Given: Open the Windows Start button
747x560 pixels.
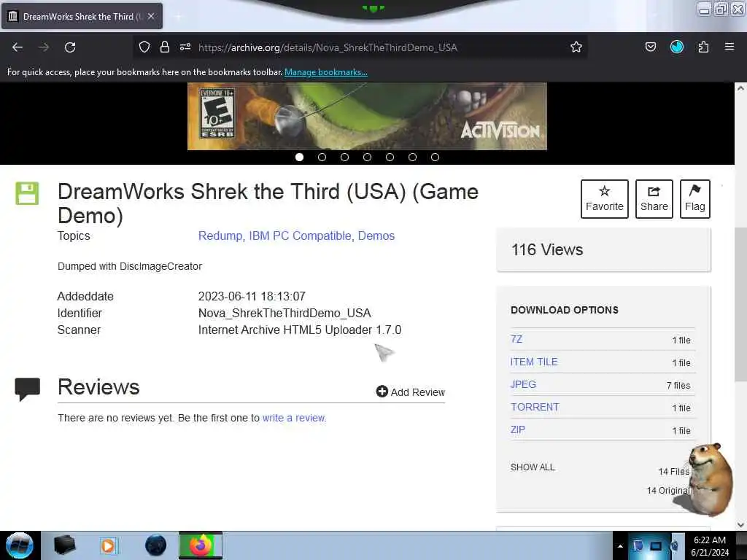Looking at the screenshot, I should pos(20,545).
